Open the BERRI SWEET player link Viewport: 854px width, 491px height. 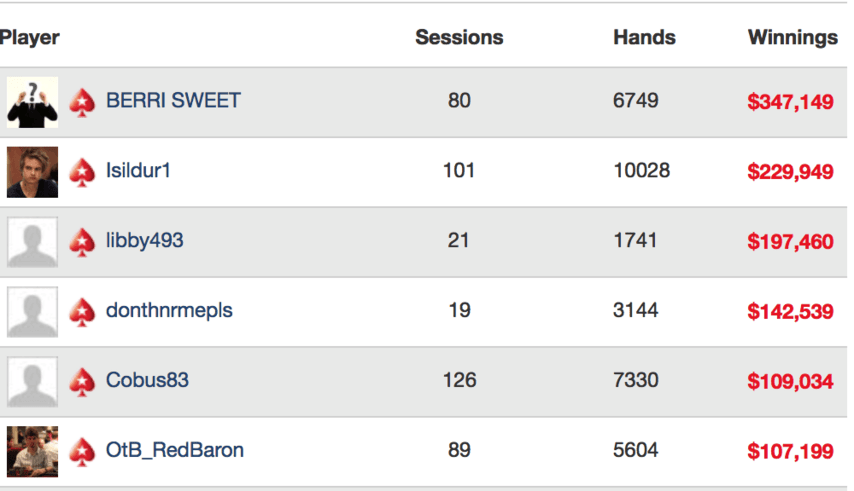pyautogui.click(x=173, y=101)
